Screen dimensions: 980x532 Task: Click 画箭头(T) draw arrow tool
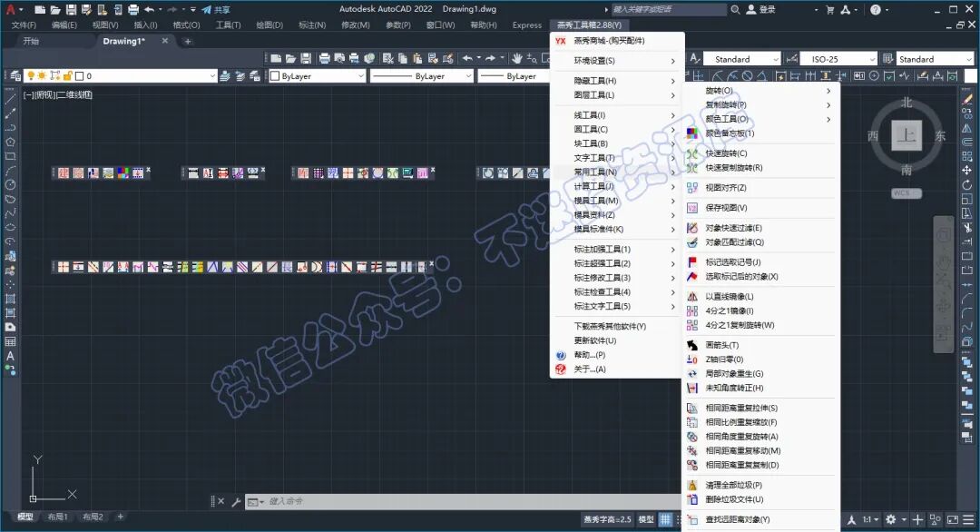pyautogui.click(x=760, y=345)
